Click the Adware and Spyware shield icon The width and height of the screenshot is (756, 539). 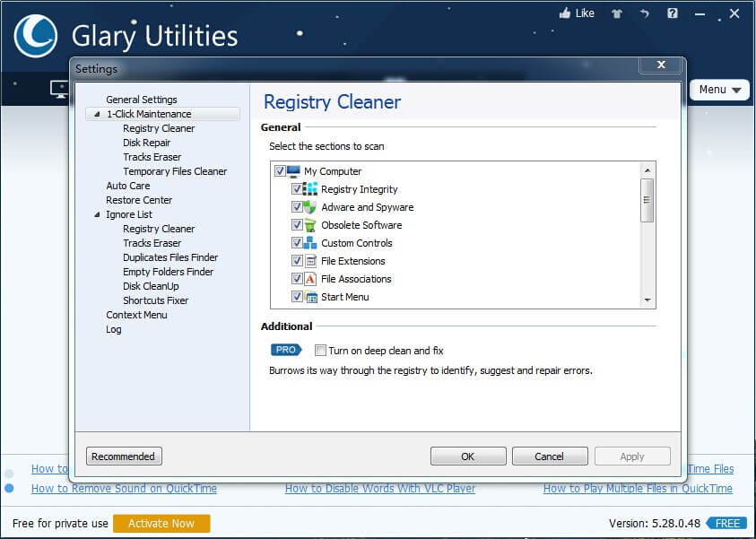[310, 207]
